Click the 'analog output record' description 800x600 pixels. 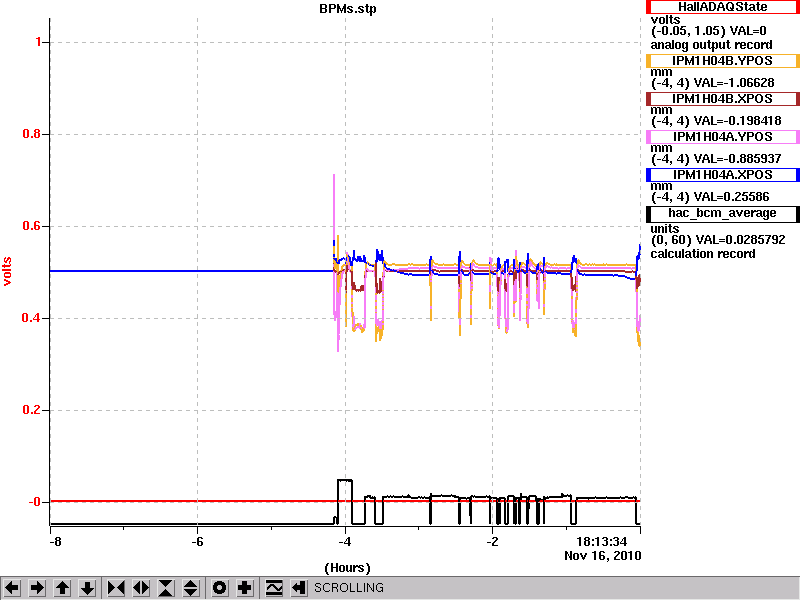pyautogui.click(x=711, y=45)
